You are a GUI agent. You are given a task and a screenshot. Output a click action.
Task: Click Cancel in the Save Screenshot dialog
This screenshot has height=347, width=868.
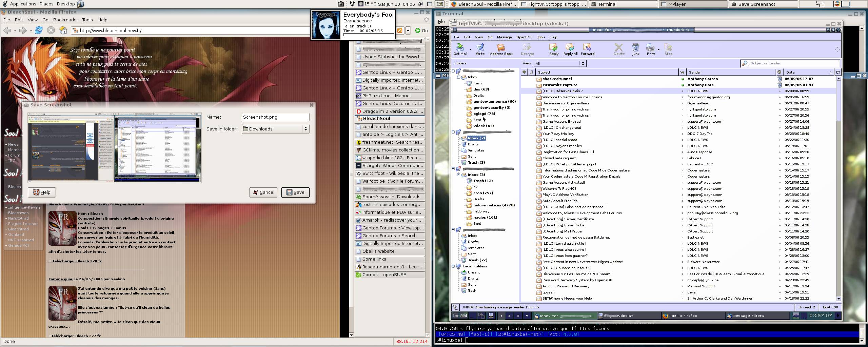(263, 192)
